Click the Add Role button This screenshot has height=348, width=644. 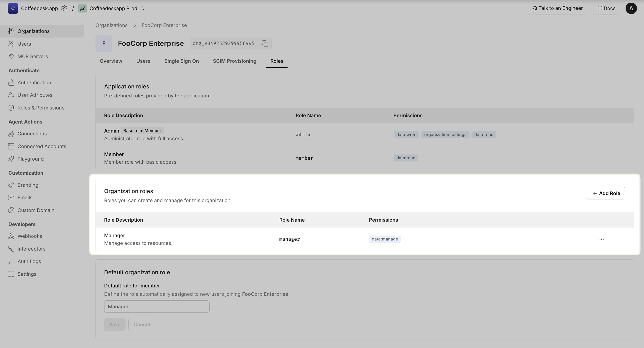click(x=606, y=193)
